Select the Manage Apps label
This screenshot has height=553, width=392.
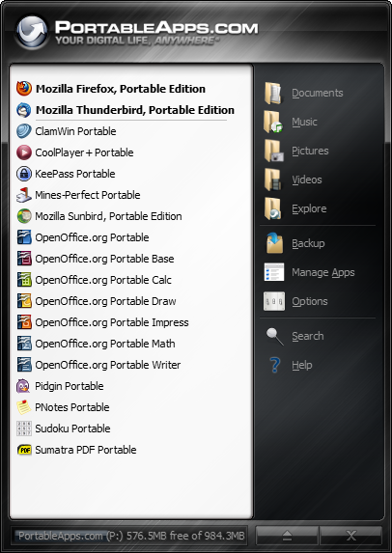[x=322, y=272]
